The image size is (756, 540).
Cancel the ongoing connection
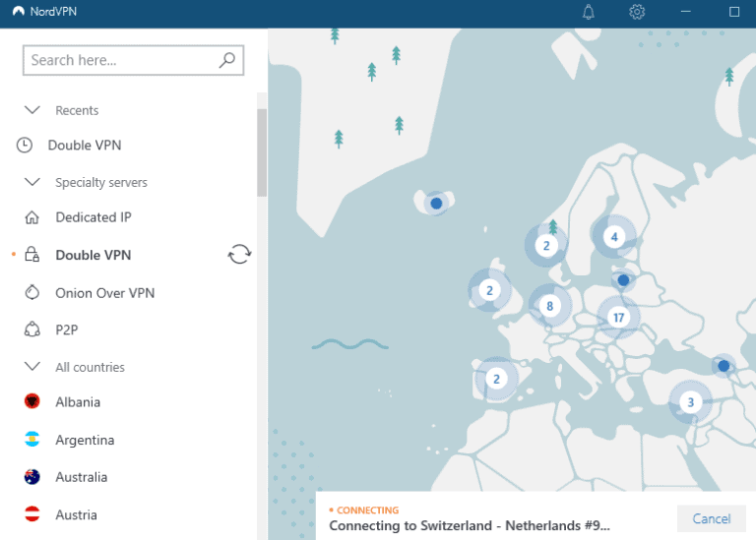click(711, 518)
